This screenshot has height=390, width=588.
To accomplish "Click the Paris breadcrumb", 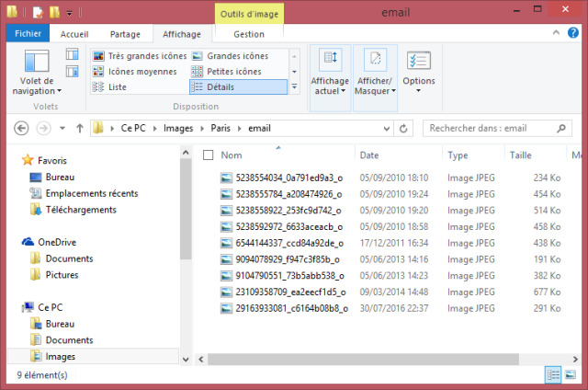I will [220, 129].
